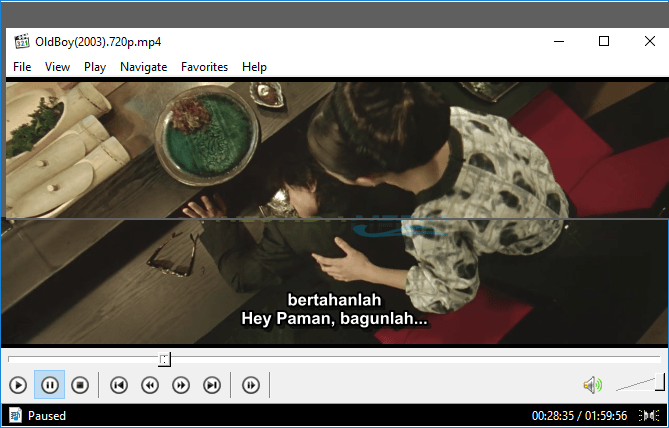Close the media player window
Viewport: 669px width, 428px height.
click(x=650, y=41)
